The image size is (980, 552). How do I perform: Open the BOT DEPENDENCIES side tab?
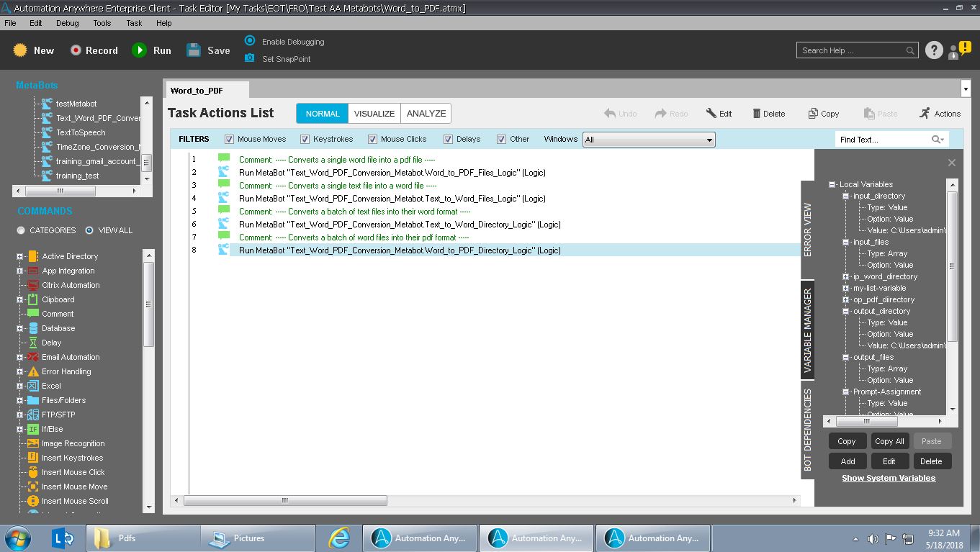tap(807, 430)
